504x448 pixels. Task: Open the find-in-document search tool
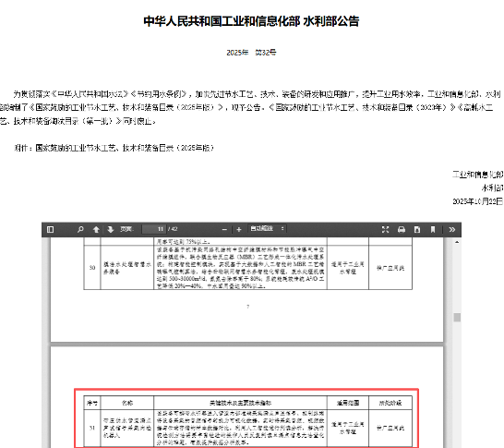pyautogui.click(x=80, y=229)
